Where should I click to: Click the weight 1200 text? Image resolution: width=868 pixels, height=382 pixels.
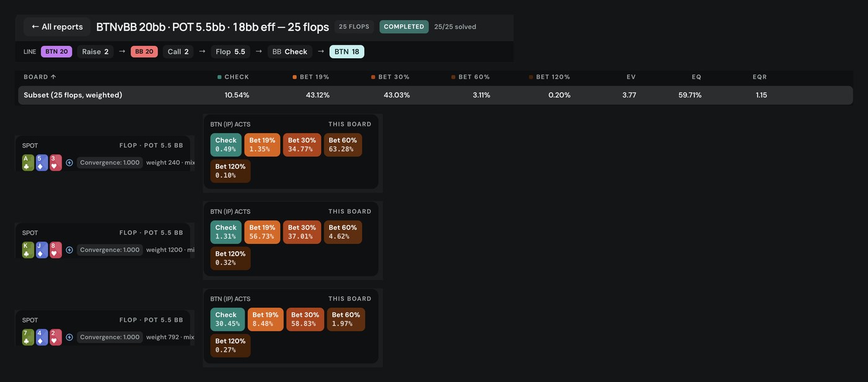point(165,250)
